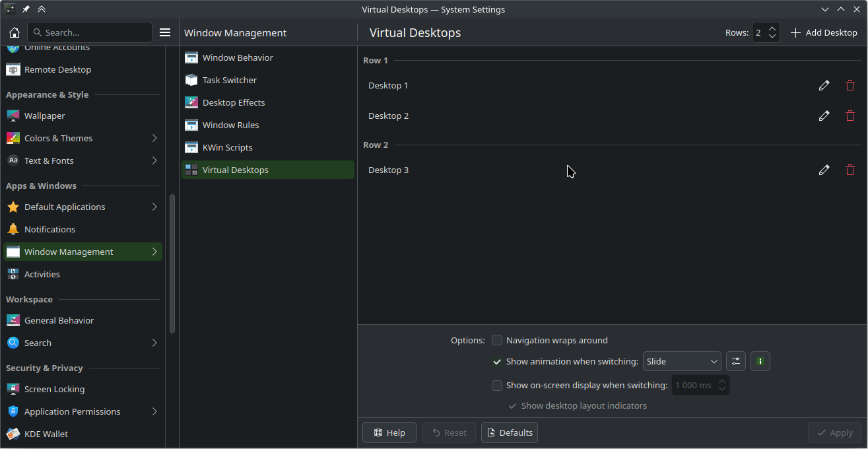The image size is (868, 449).
Task: Select the Desktop 2 row
Action: pos(613,116)
